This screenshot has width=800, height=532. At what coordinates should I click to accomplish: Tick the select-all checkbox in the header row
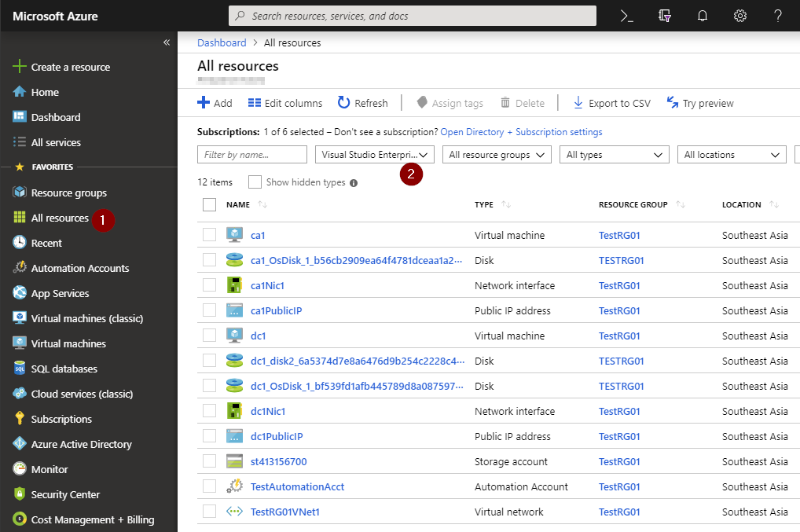pyautogui.click(x=209, y=204)
